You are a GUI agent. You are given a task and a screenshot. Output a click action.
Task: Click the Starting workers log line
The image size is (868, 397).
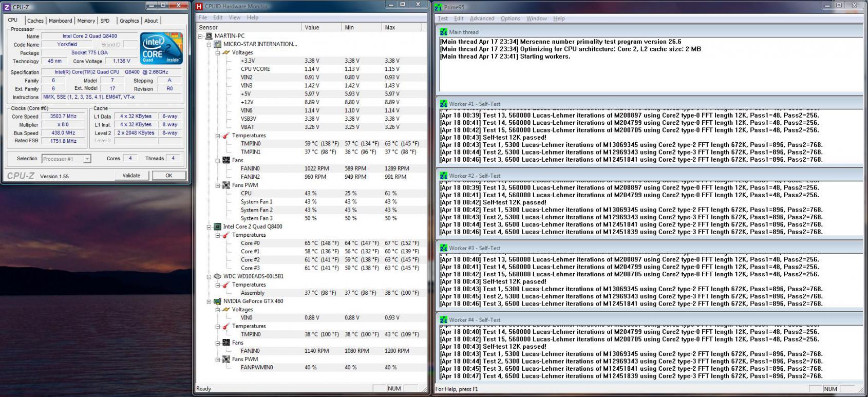pos(505,56)
